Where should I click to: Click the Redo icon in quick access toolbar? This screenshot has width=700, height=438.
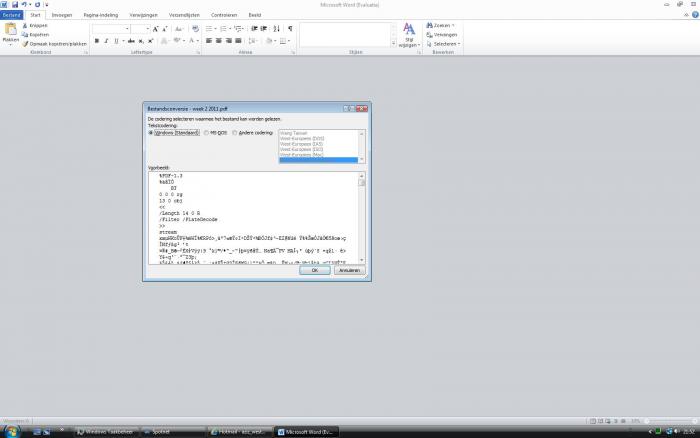pos(38,4)
